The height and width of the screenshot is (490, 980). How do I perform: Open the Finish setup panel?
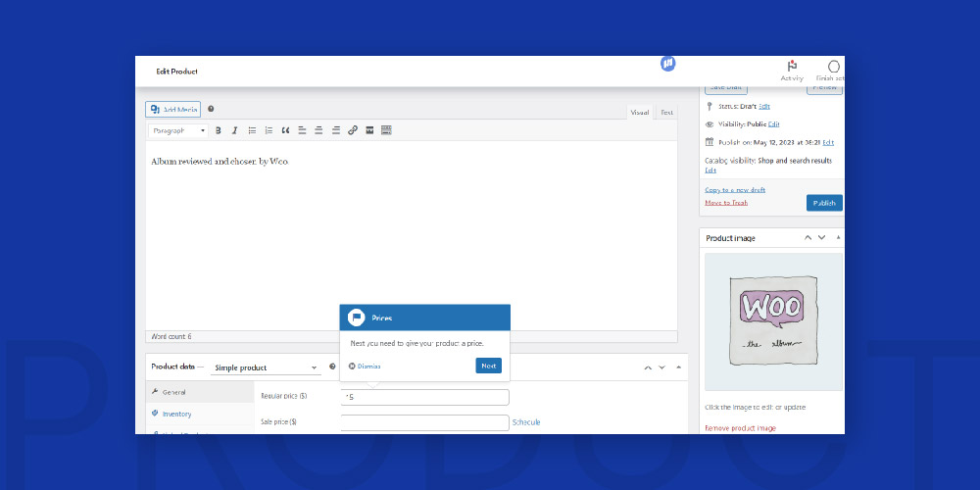point(831,71)
